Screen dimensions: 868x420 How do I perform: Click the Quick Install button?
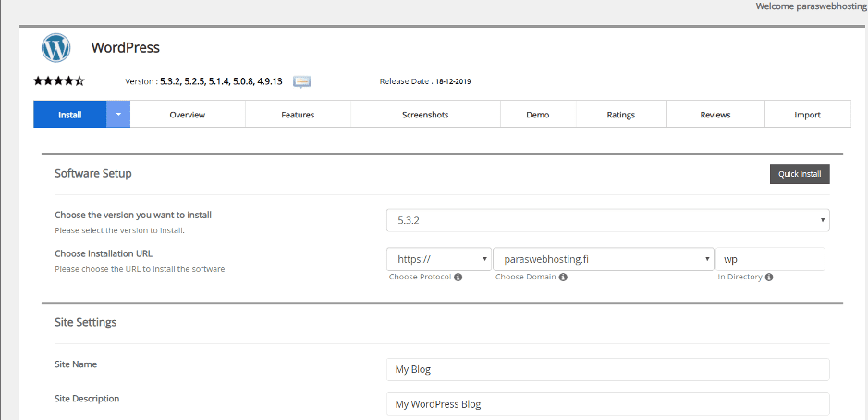(x=800, y=174)
